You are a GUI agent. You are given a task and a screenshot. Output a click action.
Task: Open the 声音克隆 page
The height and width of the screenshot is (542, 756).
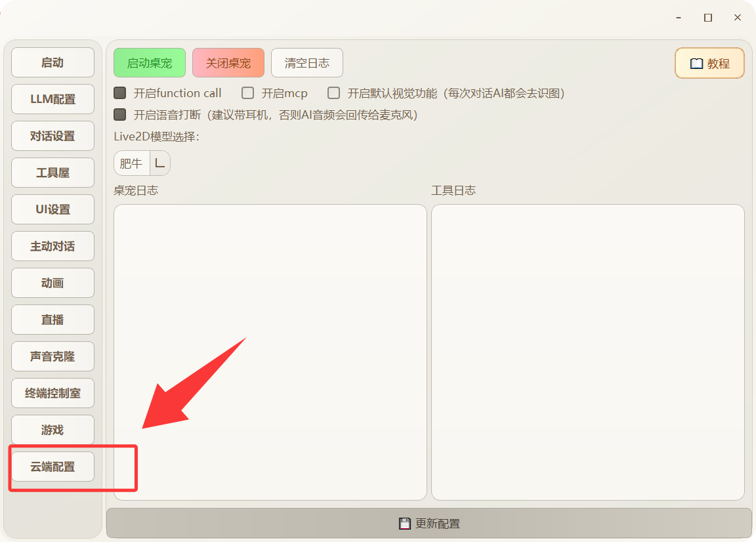[52, 357]
